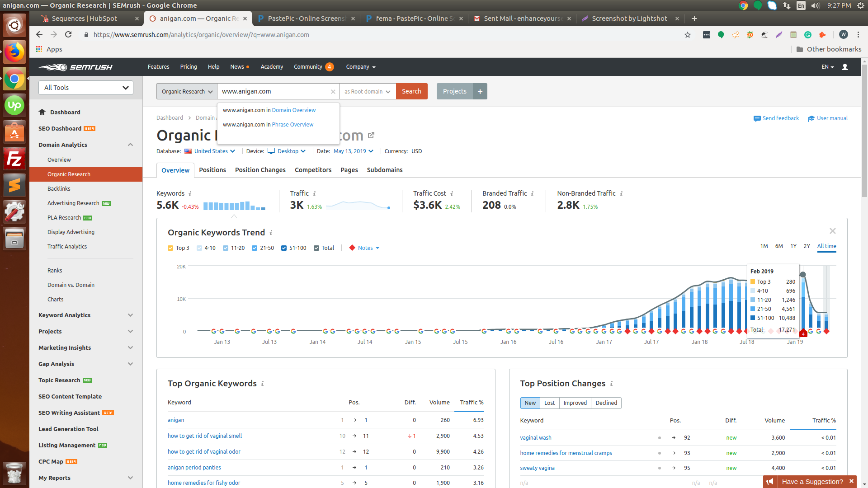Change the Desktop device dropdown

(x=287, y=151)
